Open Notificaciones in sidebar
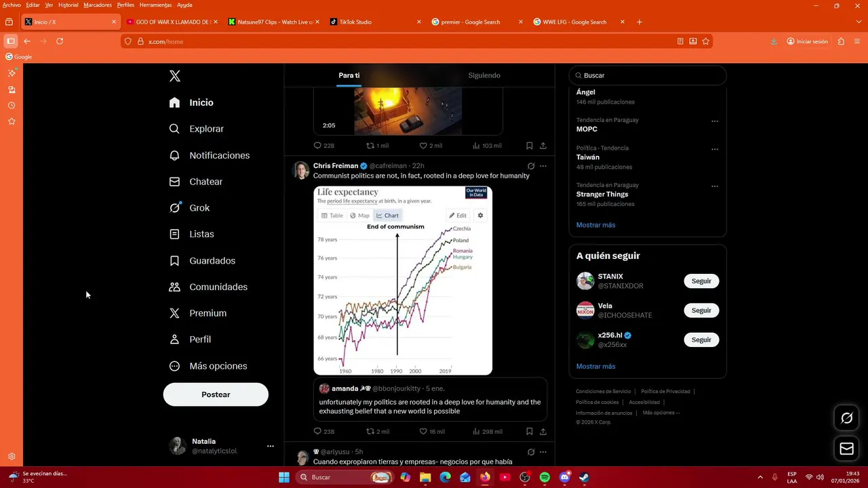The height and width of the screenshot is (488, 868). (x=210, y=155)
